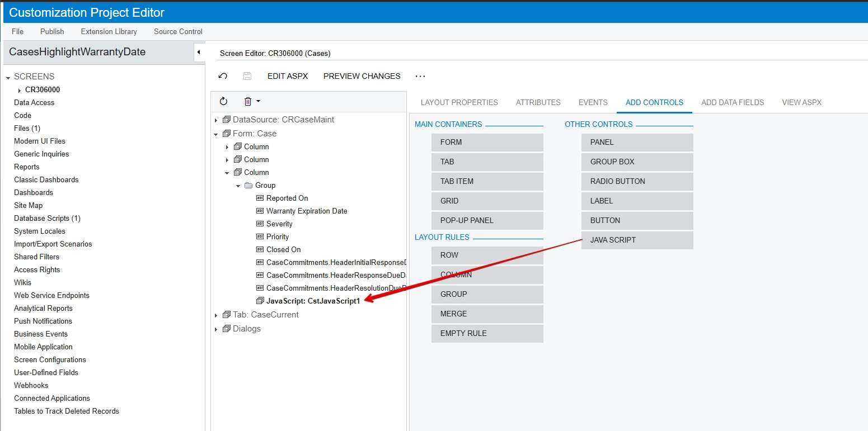Click the Severity field icon
The height and width of the screenshot is (431, 868).
(260, 224)
